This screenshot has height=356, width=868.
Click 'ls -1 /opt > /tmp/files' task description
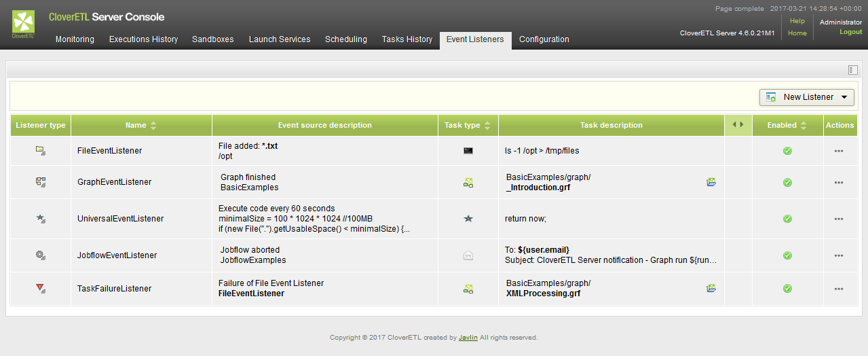pyautogui.click(x=542, y=151)
